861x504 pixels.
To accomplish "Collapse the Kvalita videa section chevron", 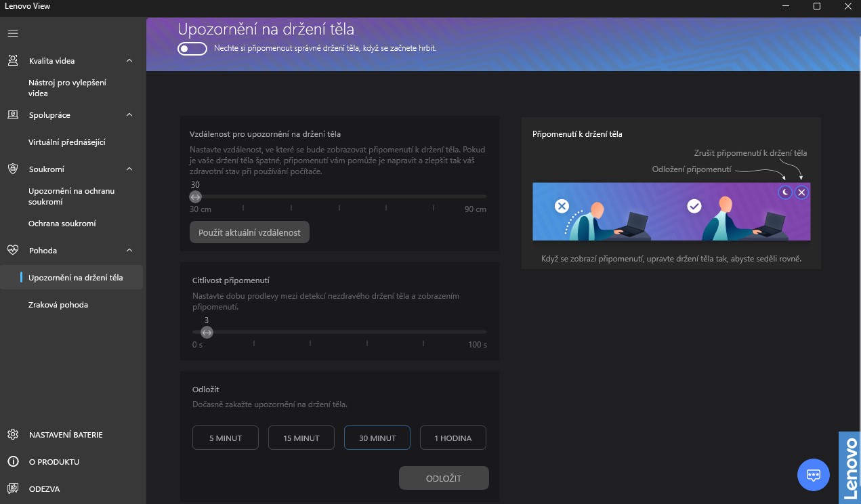I will tap(129, 61).
